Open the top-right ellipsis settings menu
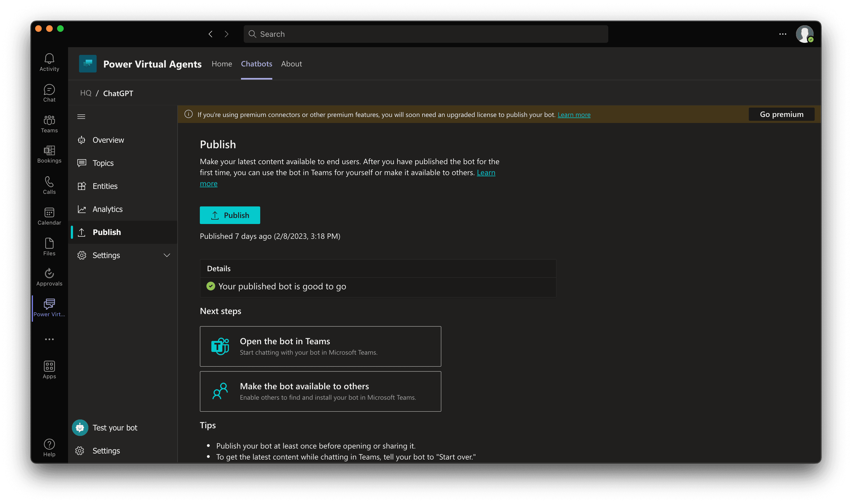This screenshot has height=504, width=852. pos(782,34)
